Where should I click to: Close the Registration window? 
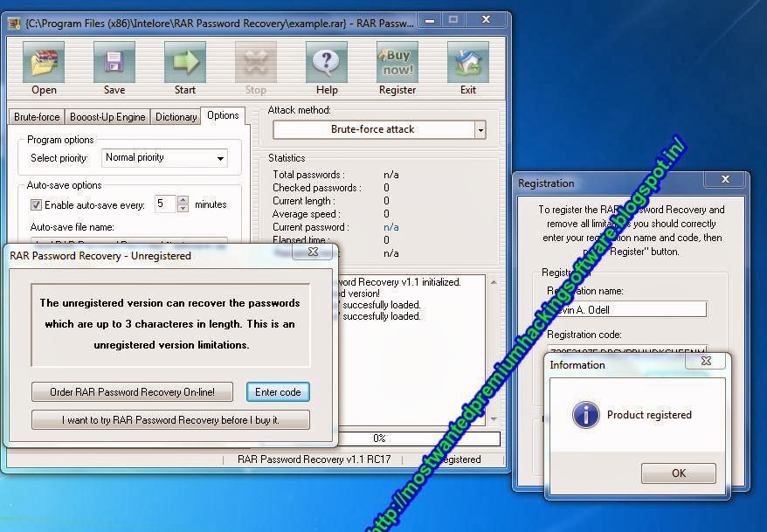click(725, 179)
